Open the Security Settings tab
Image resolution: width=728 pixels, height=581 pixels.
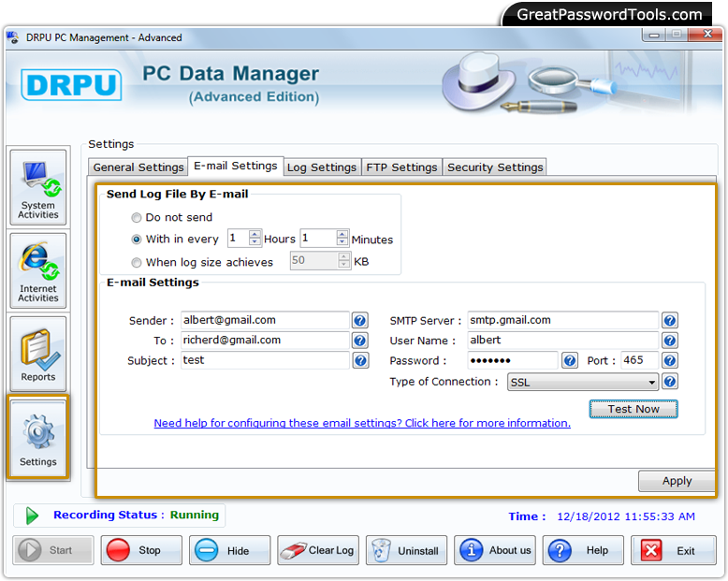(x=495, y=167)
